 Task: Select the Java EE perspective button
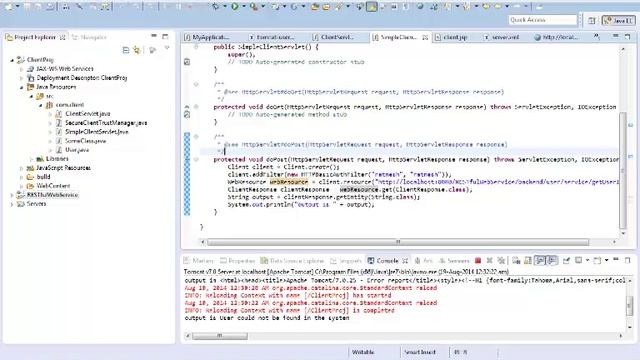pos(619,20)
